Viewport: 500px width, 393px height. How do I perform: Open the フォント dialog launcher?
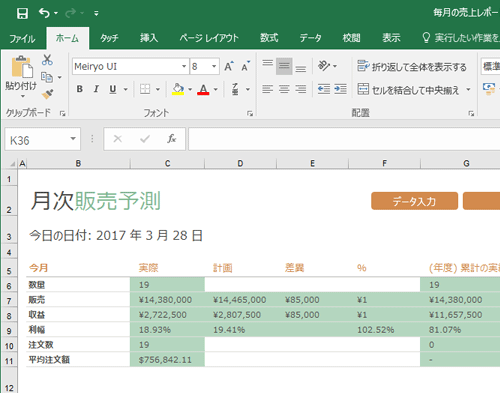pyautogui.click(x=250, y=114)
